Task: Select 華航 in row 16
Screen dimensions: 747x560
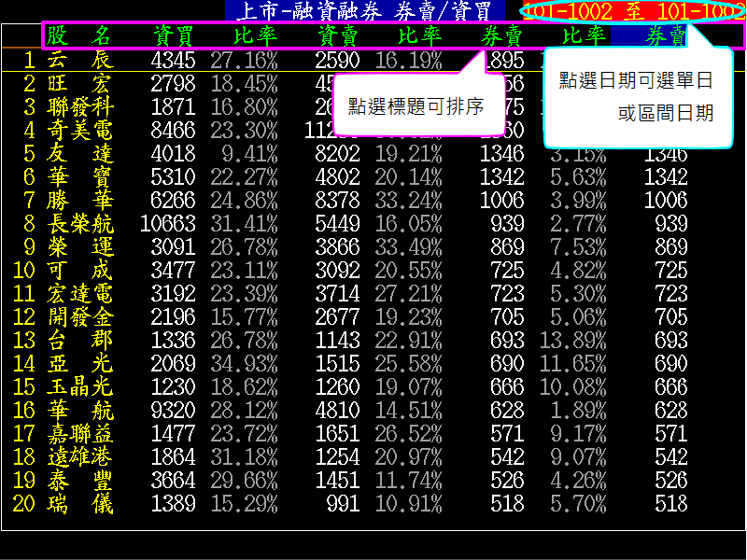Action: (x=79, y=410)
